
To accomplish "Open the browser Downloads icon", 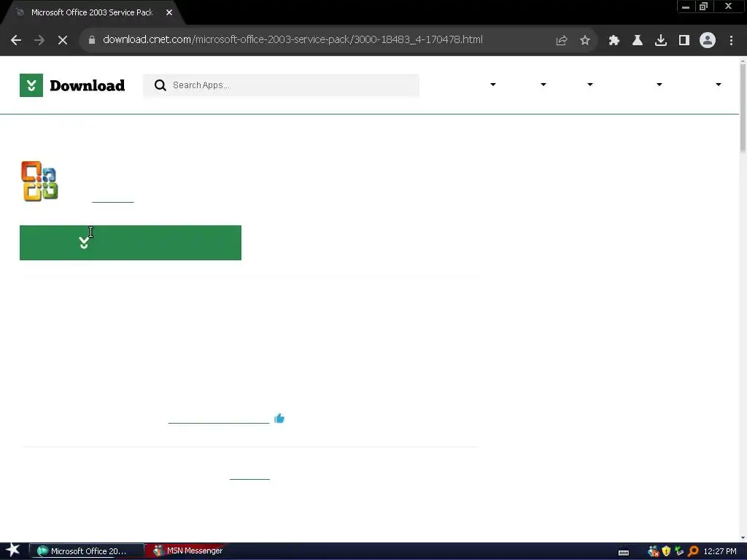I will 661,41.
